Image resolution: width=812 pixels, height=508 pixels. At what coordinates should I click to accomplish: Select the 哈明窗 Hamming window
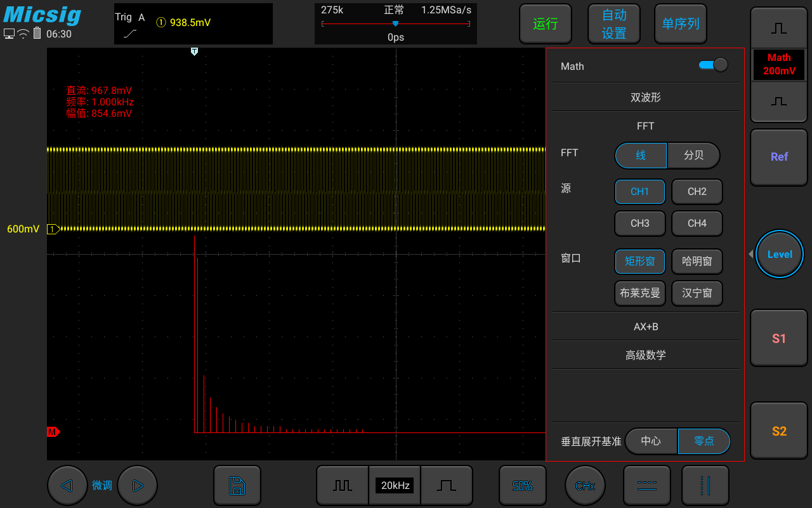[x=697, y=261]
